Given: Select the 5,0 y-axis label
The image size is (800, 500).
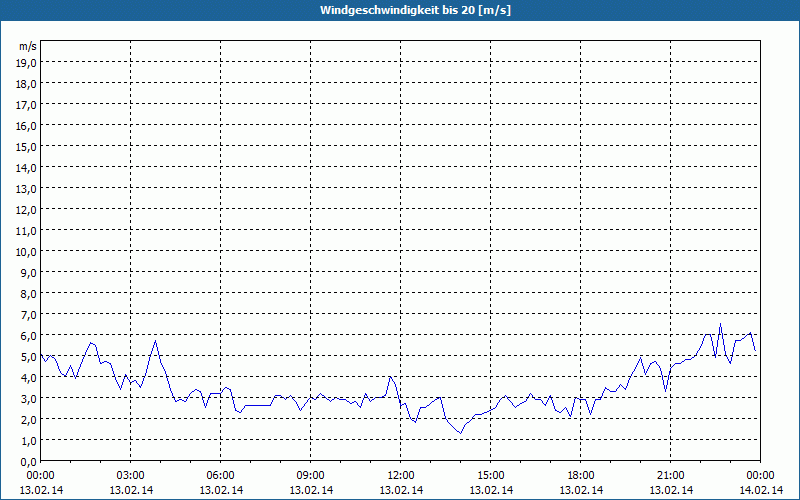Looking at the screenshot, I should coord(29,357).
